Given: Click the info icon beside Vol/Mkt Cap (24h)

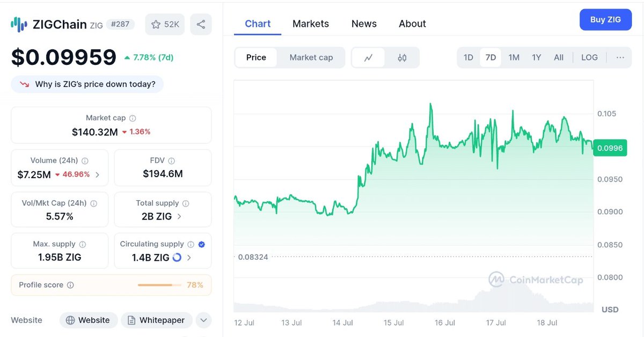Looking at the screenshot, I should 94,203.
